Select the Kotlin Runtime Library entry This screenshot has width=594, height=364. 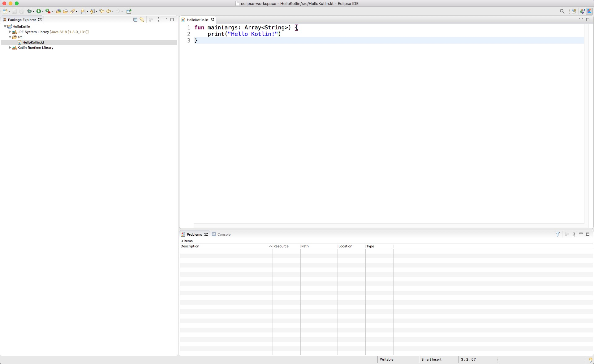(36, 48)
